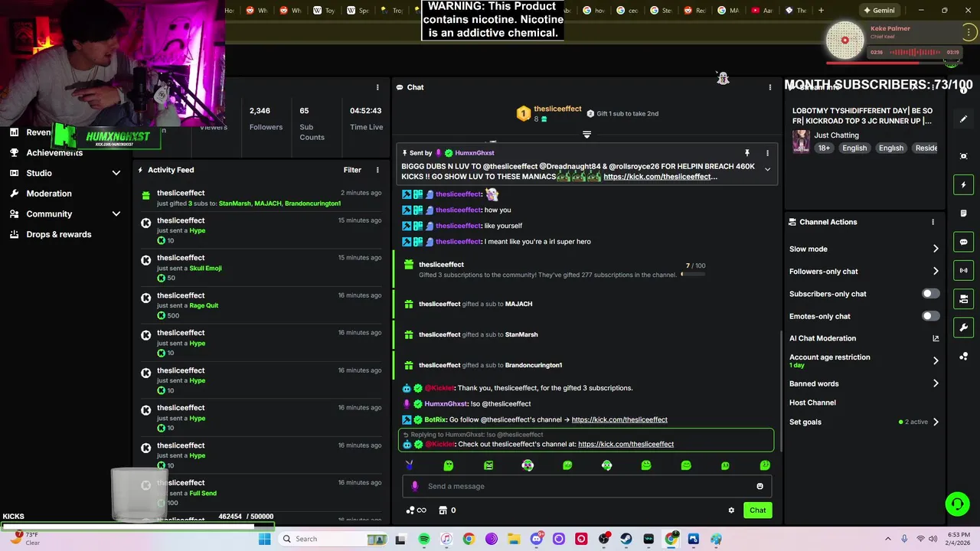This screenshot has width=980, height=551.
Task: Click the green headset support bubble
Action: [957, 504]
